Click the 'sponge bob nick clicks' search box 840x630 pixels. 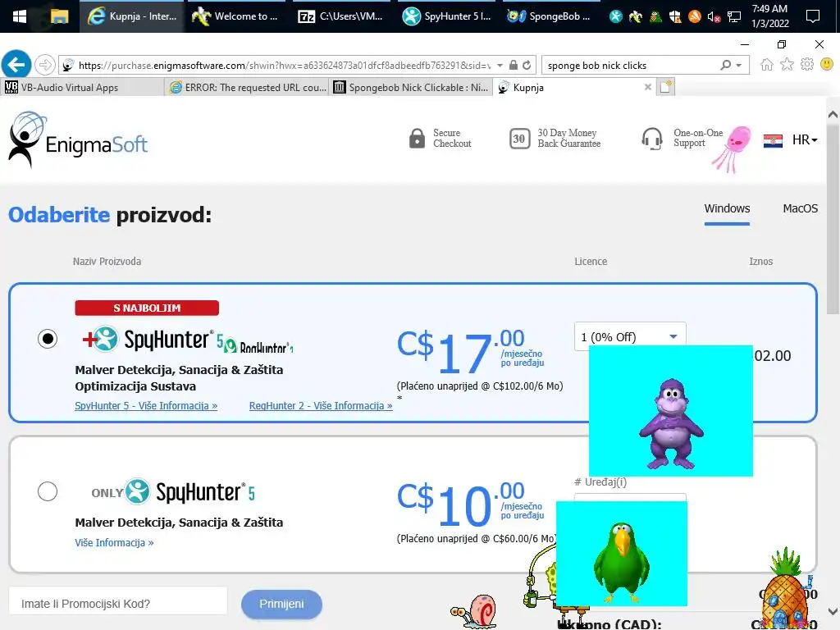(629, 66)
